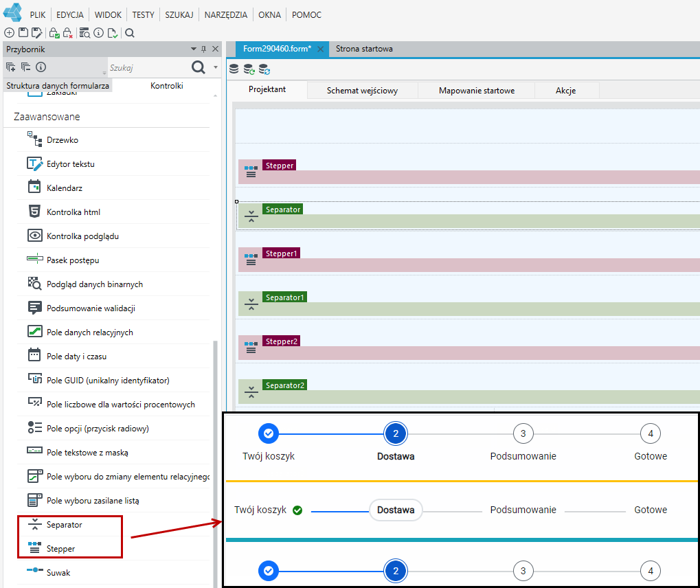Click the circled info icon in main toolbar
Image resolution: width=700 pixels, height=588 pixels.
tap(99, 32)
